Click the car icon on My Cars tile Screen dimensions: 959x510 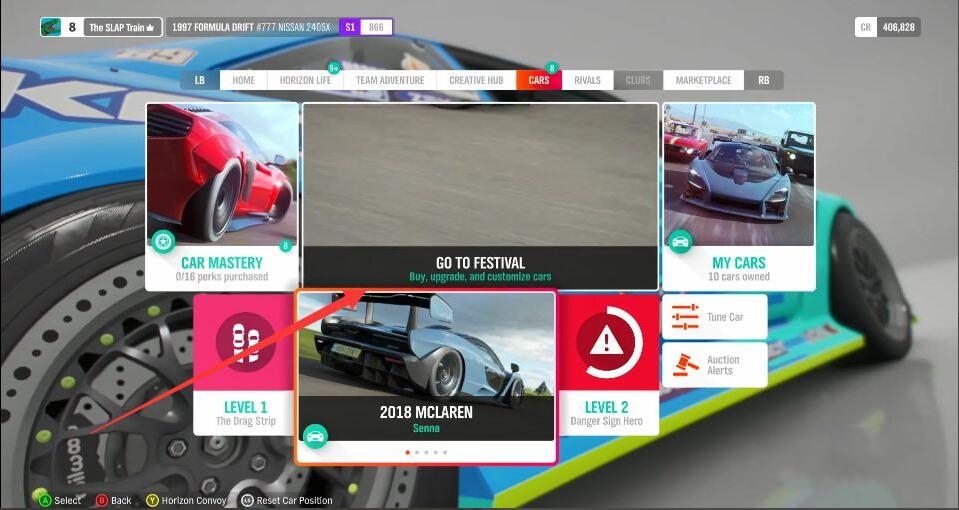tap(679, 242)
